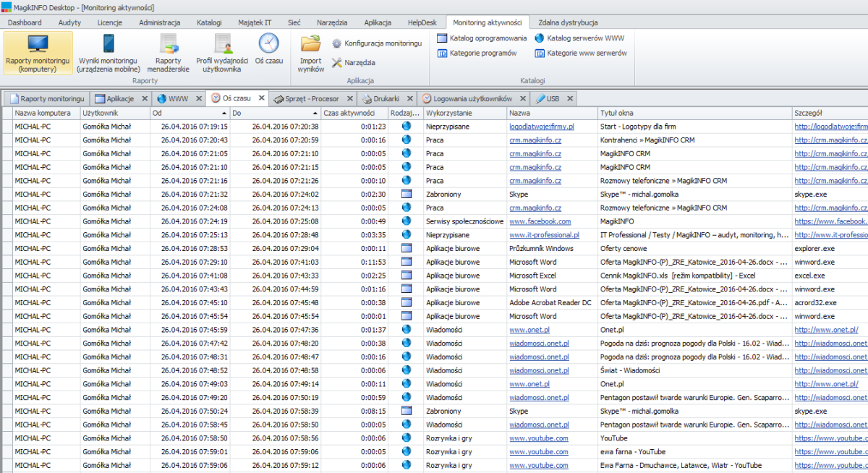Image resolution: width=868 pixels, height=473 pixels.
Task: Open the Majątek IT ribbon tab
Action: pyautogui.click(x=254, y=22)
